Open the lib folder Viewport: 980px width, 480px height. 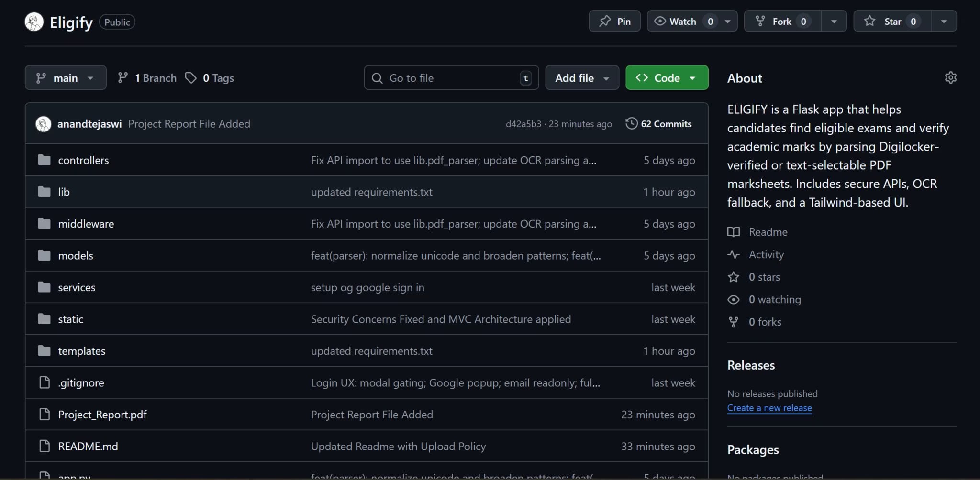(x=64, y=192)
